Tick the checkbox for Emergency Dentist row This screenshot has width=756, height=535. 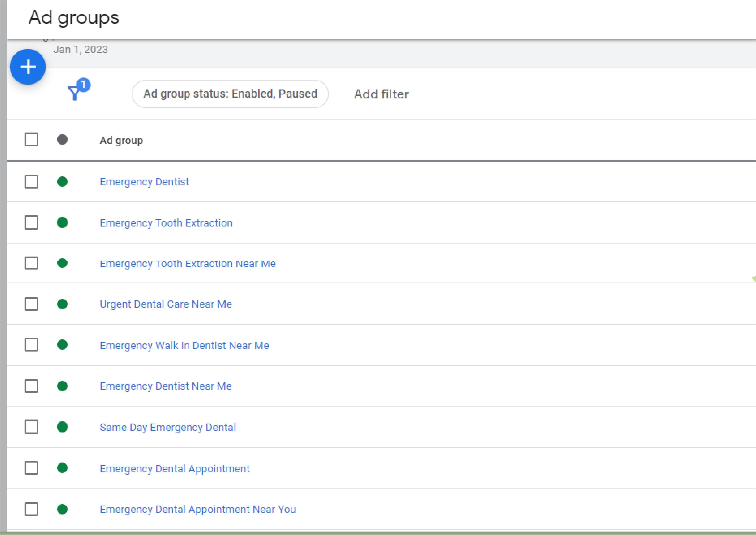pos(31,181)
